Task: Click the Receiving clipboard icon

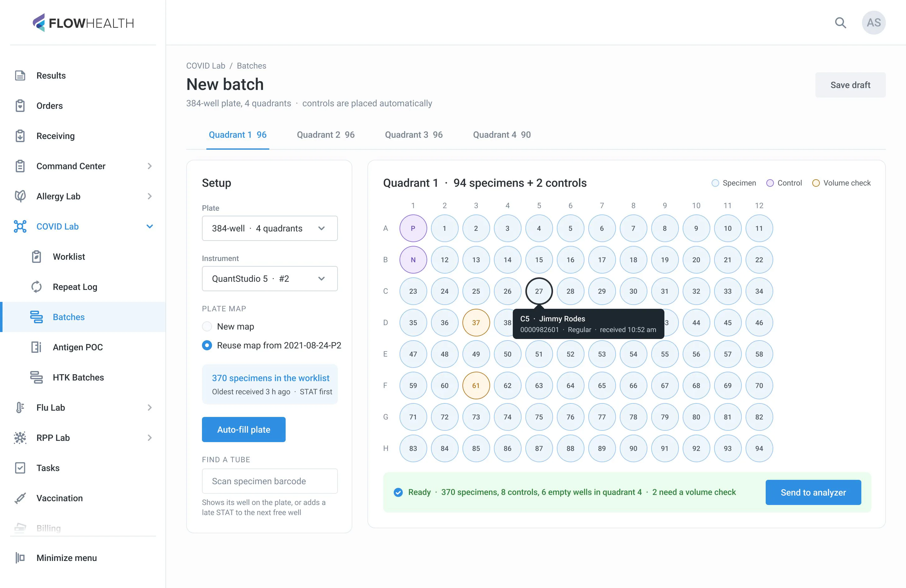Action: coord(20,136)
